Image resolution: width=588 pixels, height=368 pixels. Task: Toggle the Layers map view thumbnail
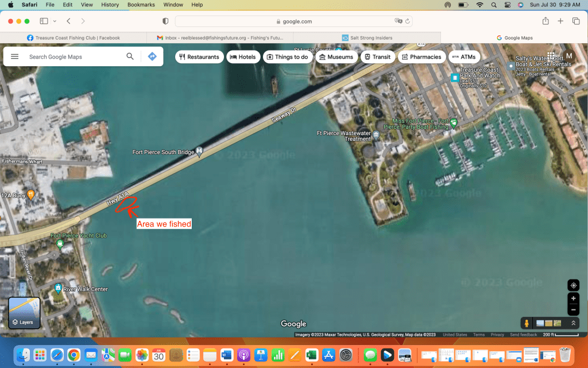click(24, 313)
